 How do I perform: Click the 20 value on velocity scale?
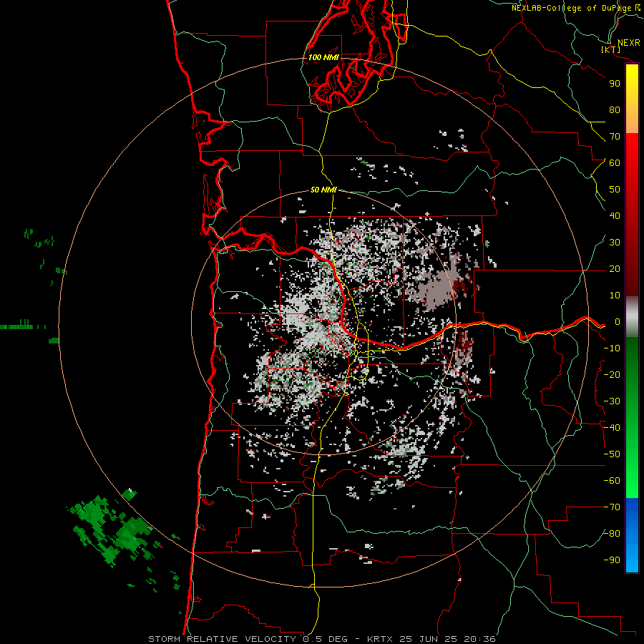coord(615,268)
